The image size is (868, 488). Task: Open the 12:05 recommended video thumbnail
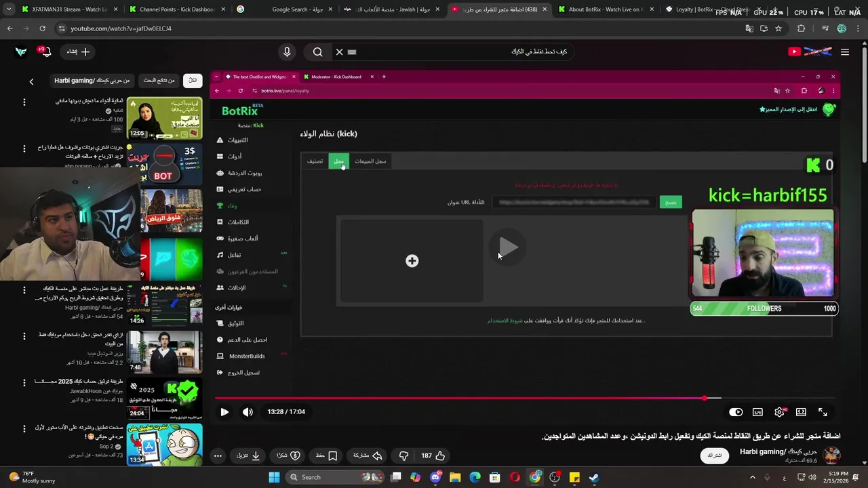click(164, 118)
